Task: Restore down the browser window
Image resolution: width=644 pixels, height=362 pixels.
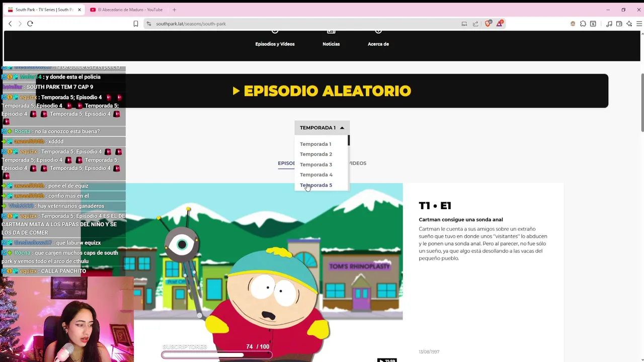Action: 623,10
